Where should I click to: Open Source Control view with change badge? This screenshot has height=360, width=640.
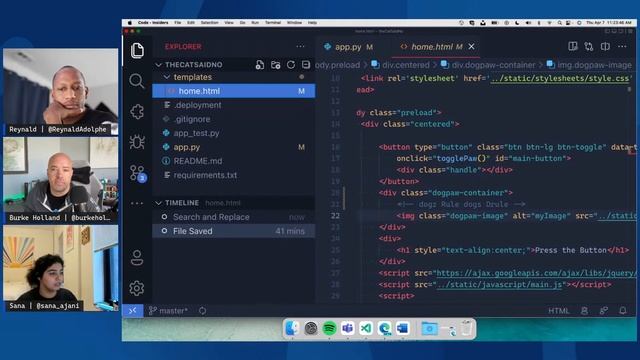tap(138, 173)
